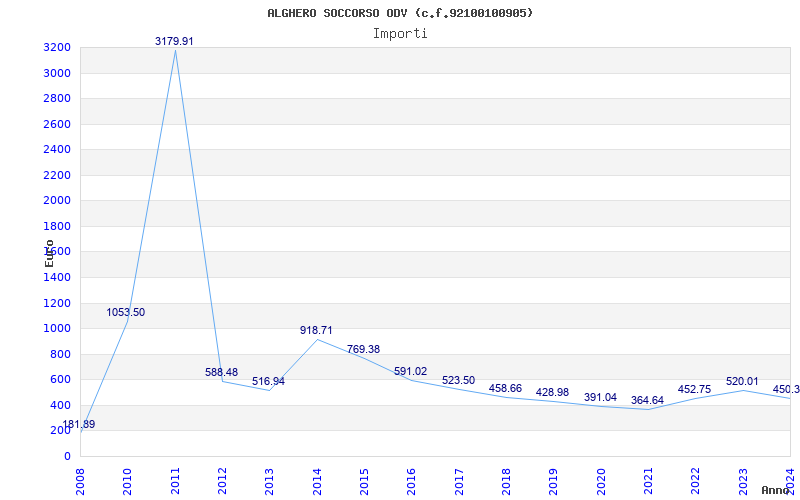Click the y-axis tick 0

coord(68,457)
